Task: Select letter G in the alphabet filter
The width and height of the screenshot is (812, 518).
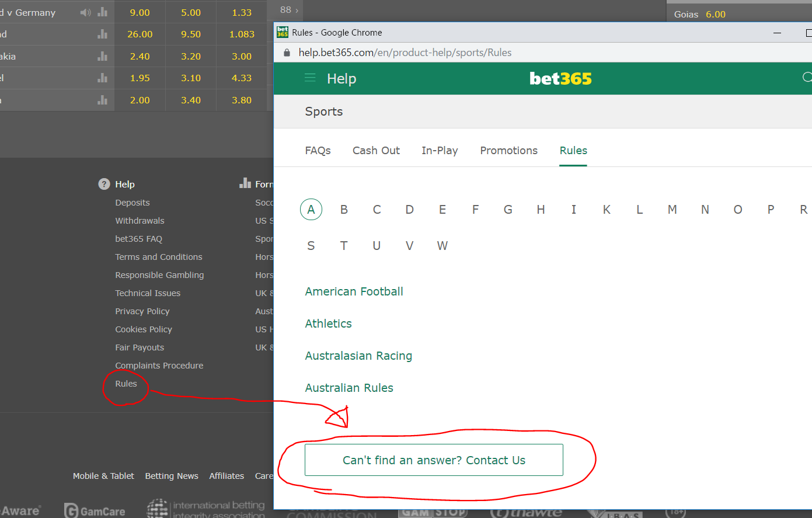Action: coord(508,210)
